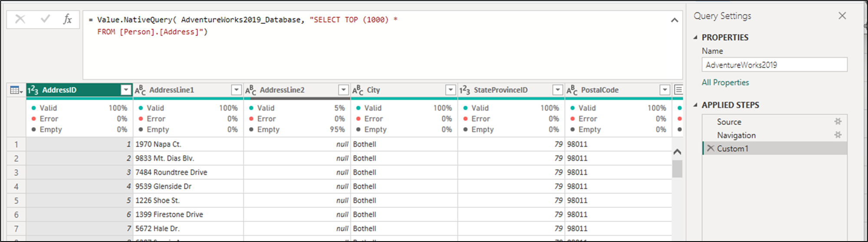868x242 pixels.
Task: Cancel the formula edit with X icon
Action: [20, 19]
